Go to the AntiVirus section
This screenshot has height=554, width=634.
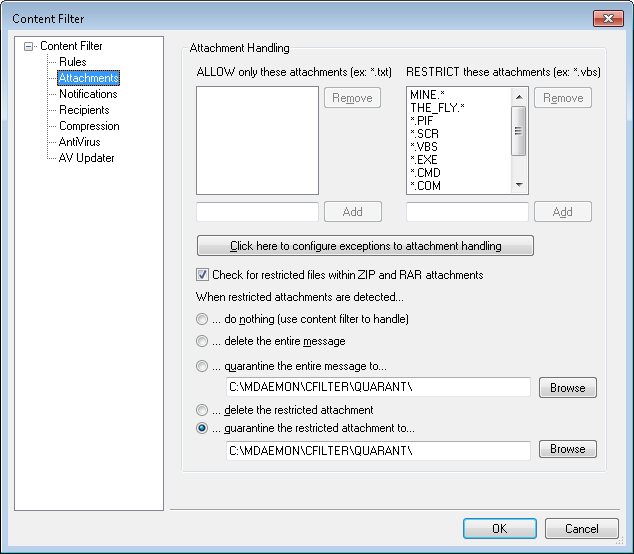(x=79, y=142)
